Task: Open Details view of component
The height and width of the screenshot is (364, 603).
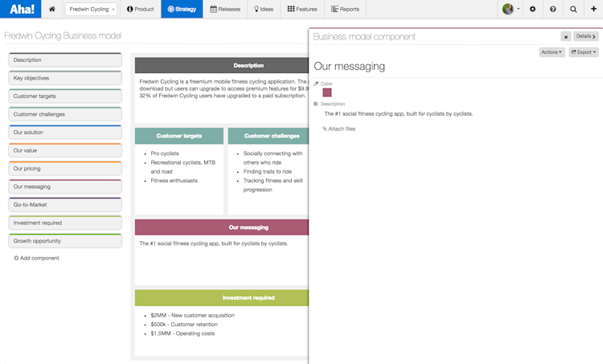Action: coord(585,36)
